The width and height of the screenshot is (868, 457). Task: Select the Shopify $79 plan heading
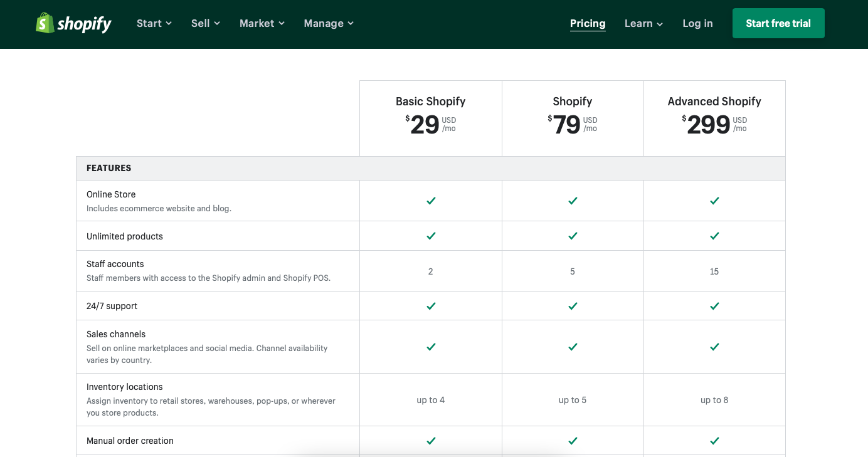pos(572,101)
